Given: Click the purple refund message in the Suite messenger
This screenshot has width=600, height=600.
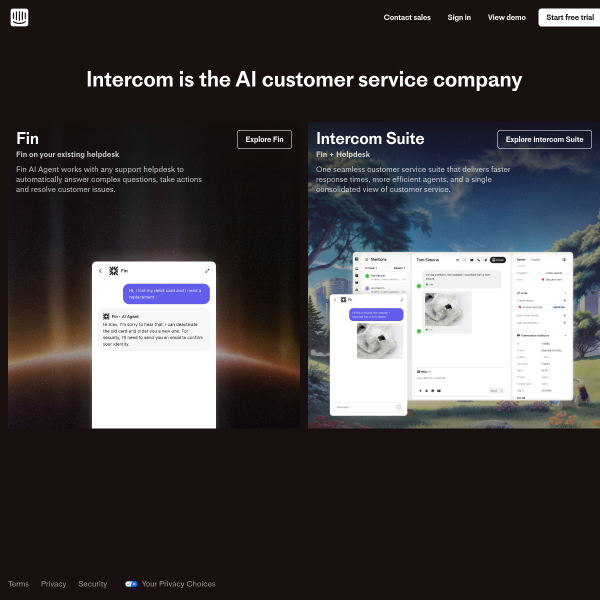Looking at the screenshot, I should coord(376,315).
